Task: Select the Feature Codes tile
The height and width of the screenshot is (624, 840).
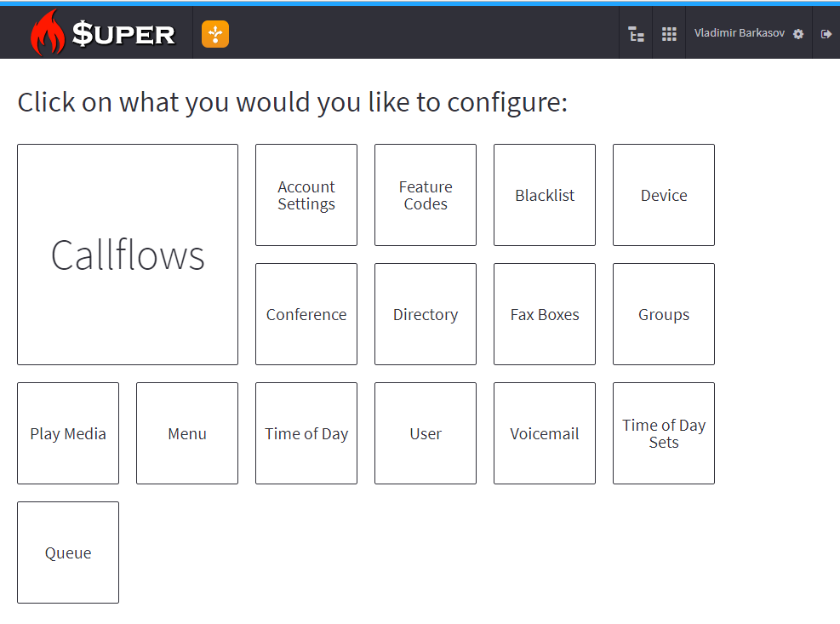Action: (426, 195)
